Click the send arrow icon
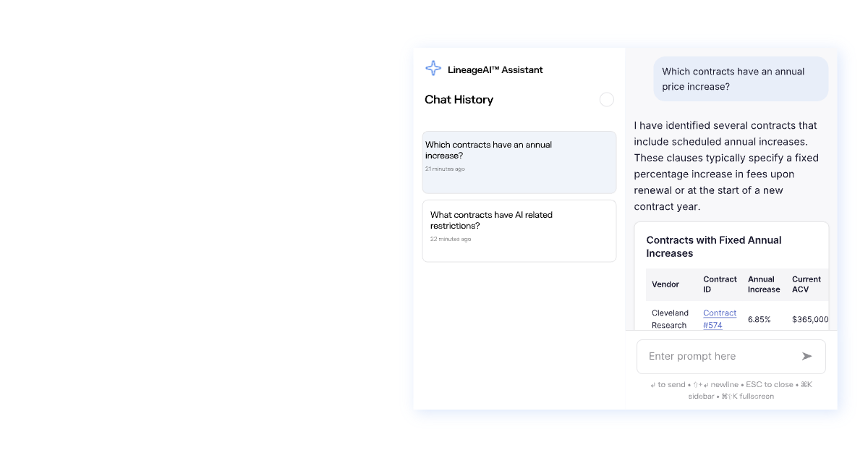Image resolution: width=868 pixels, height=453 pixels. [x=807, y=356]
